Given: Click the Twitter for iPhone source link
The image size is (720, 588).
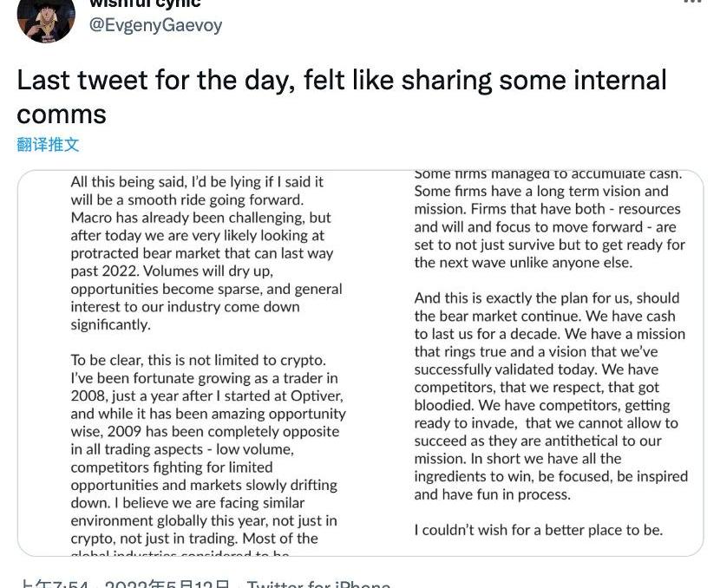Looking at the screenshot, I should point(318,583).
